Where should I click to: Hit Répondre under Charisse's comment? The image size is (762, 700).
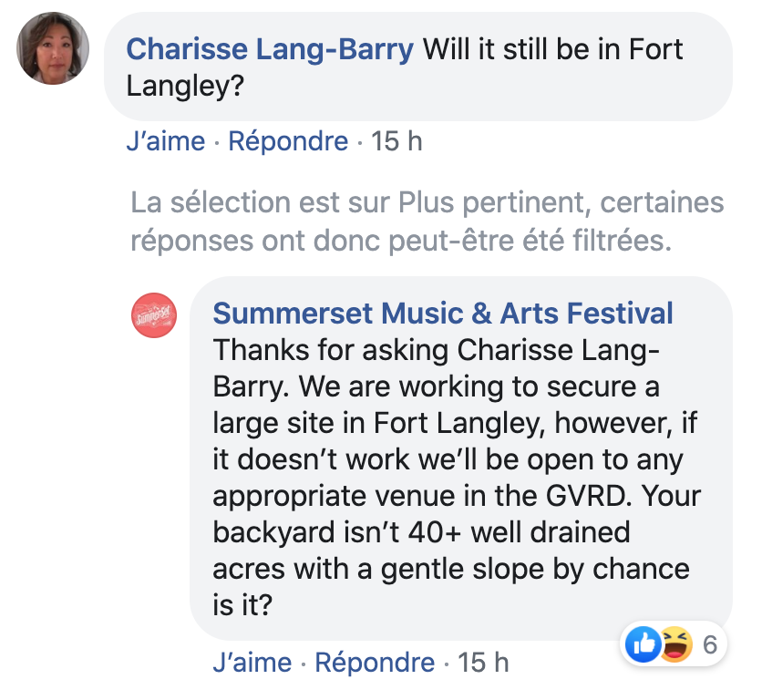click(x=288, y=142)
